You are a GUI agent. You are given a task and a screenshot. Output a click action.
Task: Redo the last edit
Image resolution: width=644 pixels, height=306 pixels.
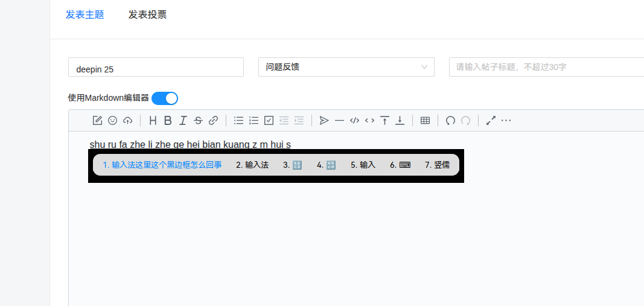466,120
